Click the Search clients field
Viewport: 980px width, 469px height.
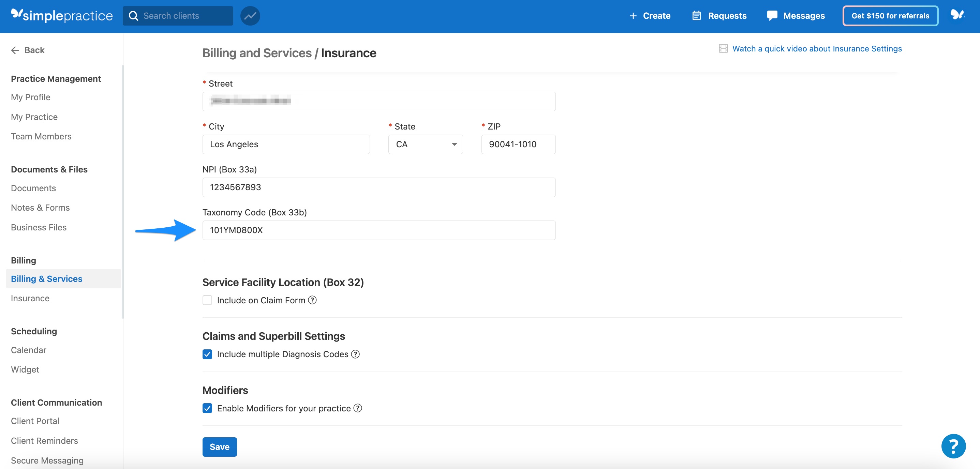coord(178,16)
